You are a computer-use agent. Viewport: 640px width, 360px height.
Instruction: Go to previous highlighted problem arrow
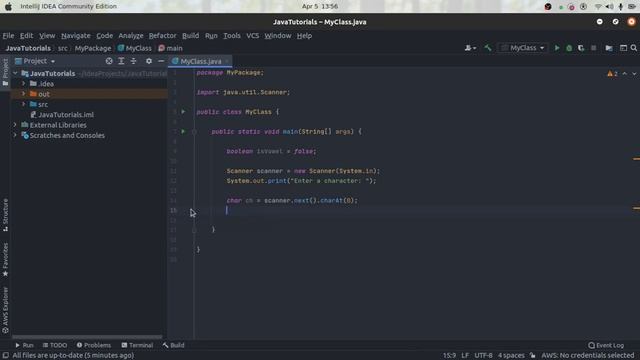click(624, 73)
